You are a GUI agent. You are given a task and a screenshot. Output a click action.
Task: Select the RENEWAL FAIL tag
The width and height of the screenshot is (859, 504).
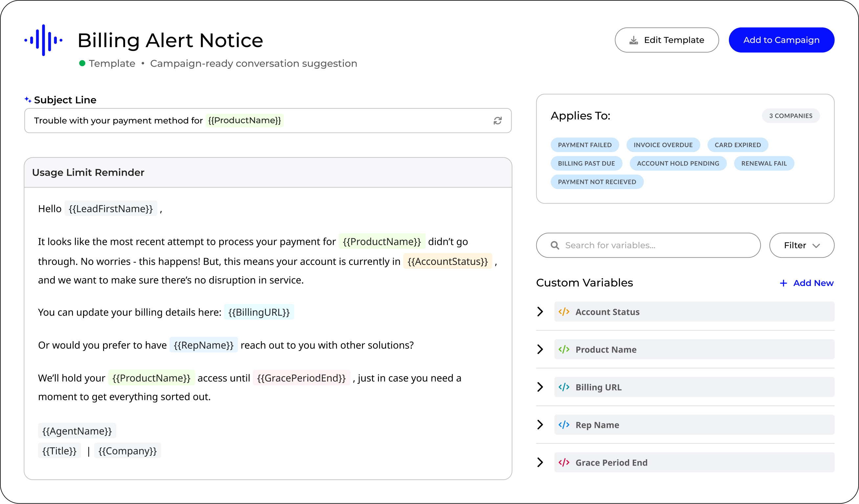(x=764, y=163)
